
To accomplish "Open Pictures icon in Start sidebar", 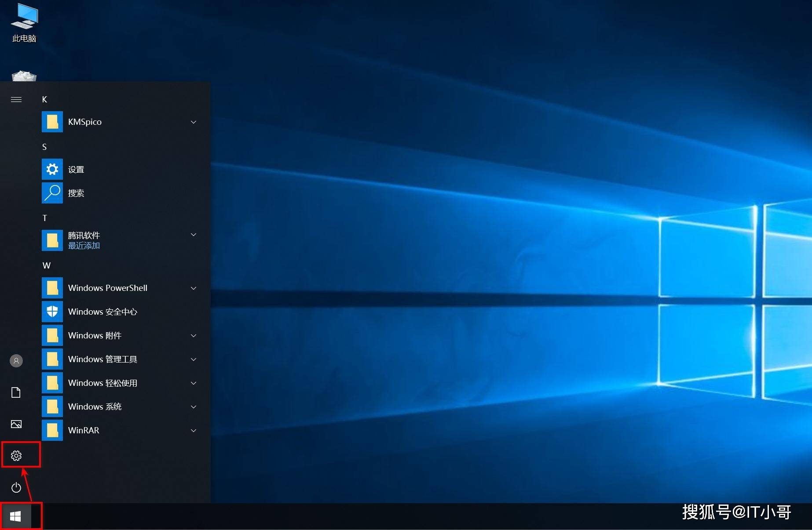I will coord(16,424).
